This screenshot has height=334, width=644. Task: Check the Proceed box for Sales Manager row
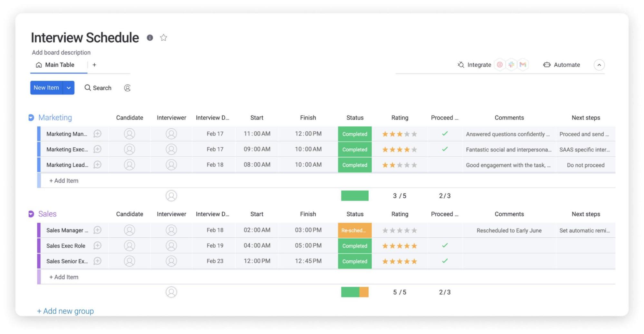445,230
